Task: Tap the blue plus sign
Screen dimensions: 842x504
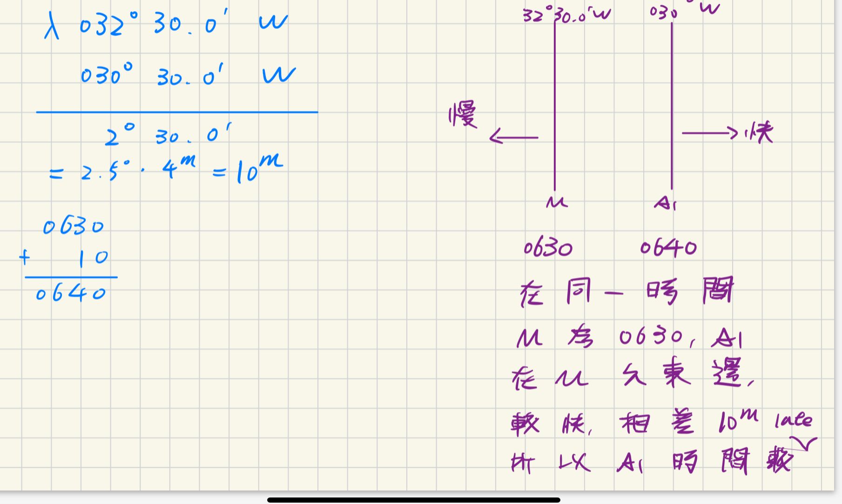Action: coord(24,257)
